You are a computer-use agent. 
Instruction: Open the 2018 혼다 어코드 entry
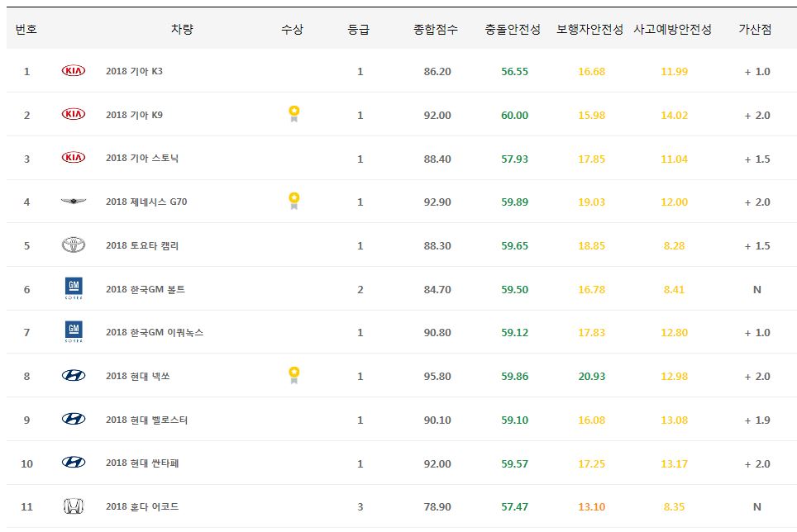click(142, 506)
